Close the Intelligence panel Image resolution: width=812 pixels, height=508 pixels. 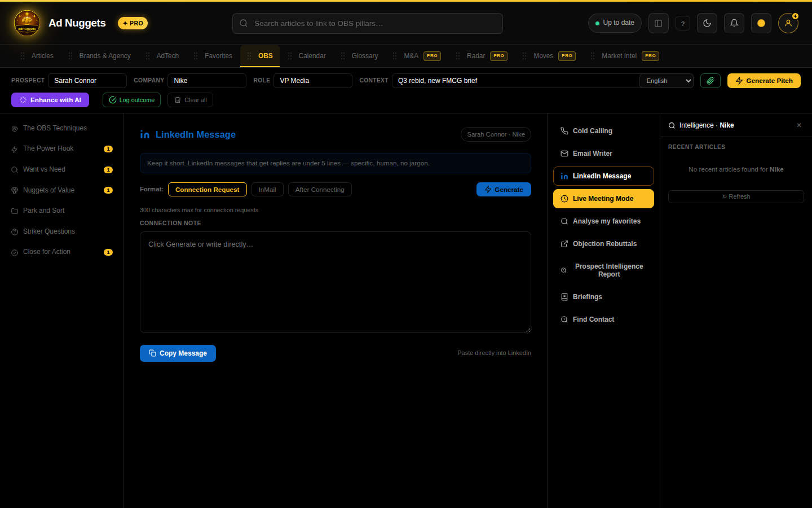799,125
